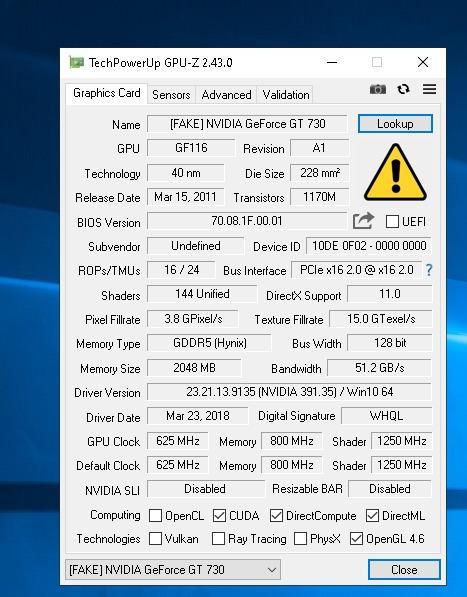The height and width of the screenshot is (597, 467).
Task: Click the BIOS Version field
Action: 247,221
